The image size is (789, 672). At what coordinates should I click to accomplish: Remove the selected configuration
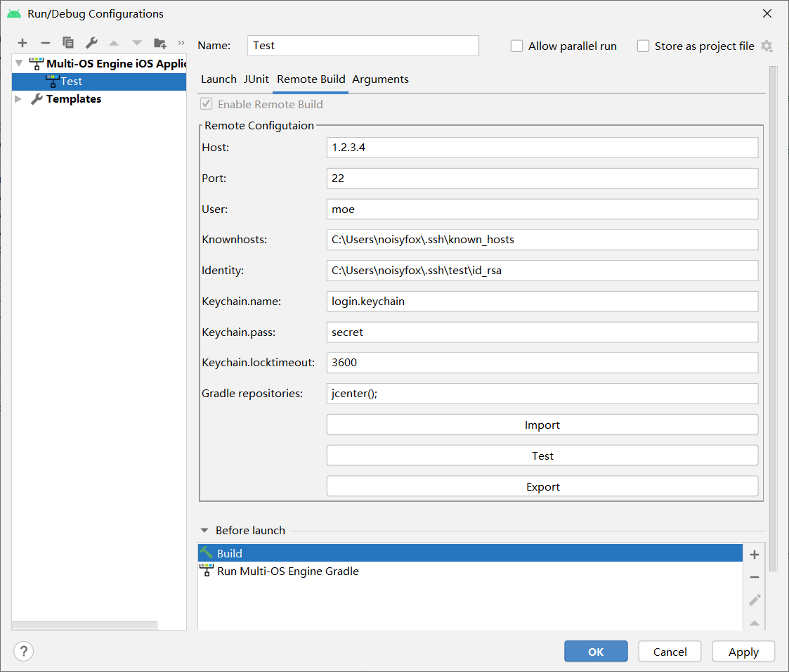45,44
